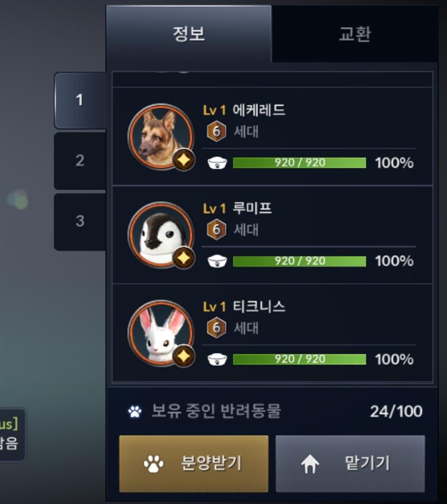Select pet group tab 3
447x504 pixels.
coord(80,221)
